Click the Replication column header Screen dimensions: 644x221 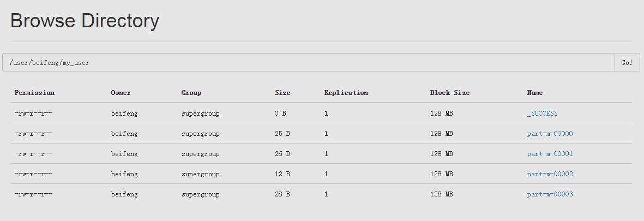346,92
